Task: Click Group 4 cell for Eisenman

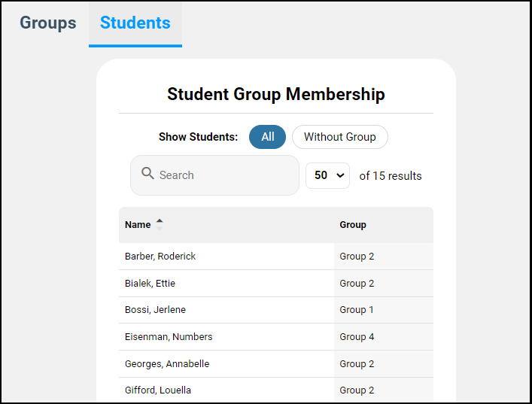Action: click(x=357, y=337)
